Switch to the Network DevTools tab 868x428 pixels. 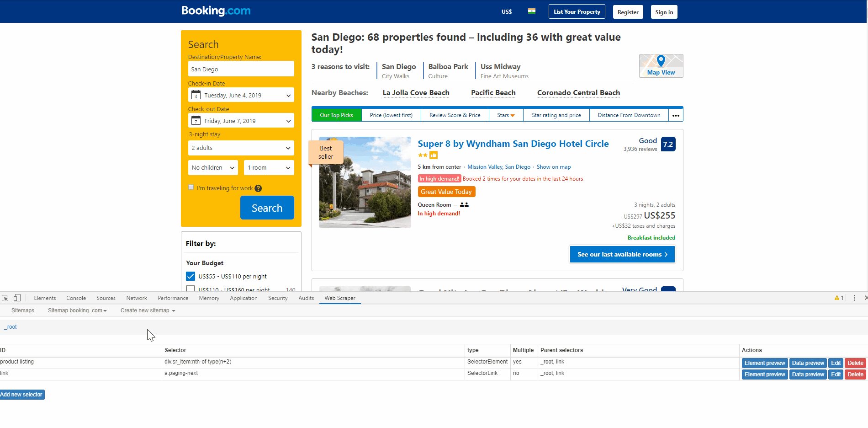click(137, 298)
